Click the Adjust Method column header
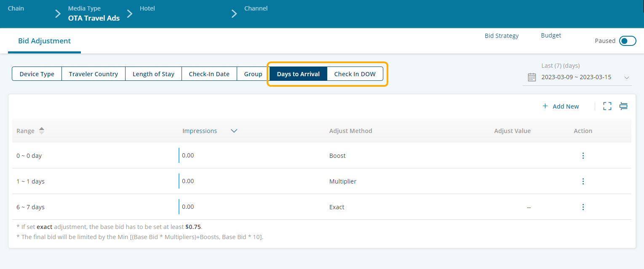644x269 pixels. (x=351, y=131)
